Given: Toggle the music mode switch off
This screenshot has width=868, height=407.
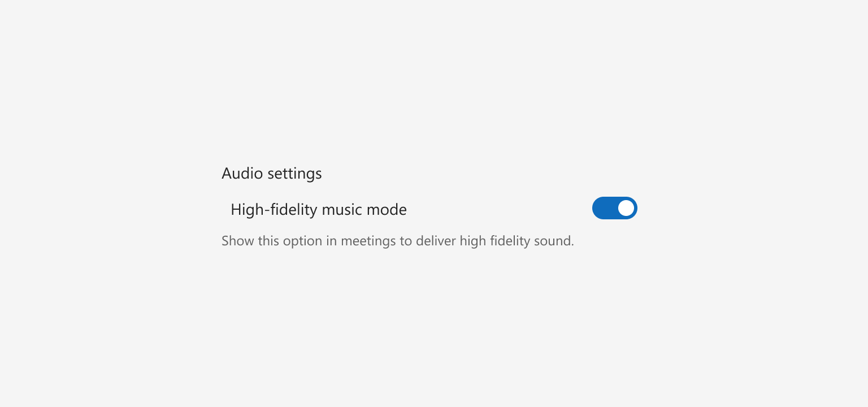Looking at the screenshot, I should tap(614, 208).
